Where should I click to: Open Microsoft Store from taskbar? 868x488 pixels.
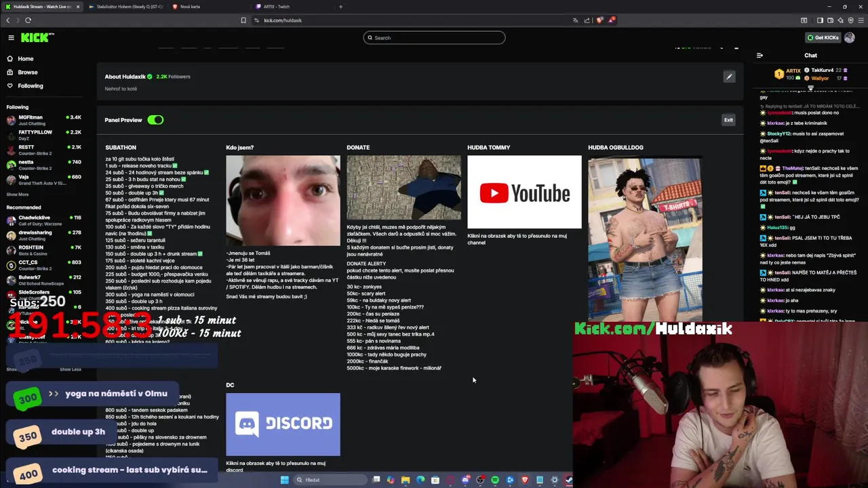tap(435, 480)
